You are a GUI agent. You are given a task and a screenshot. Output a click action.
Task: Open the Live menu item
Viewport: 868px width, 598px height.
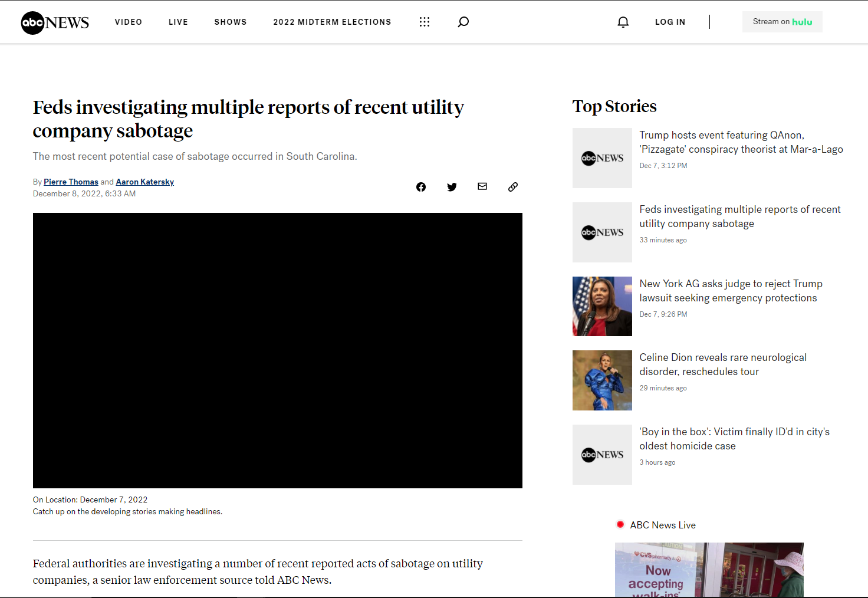pyautogui.click(x=178, y=22)
